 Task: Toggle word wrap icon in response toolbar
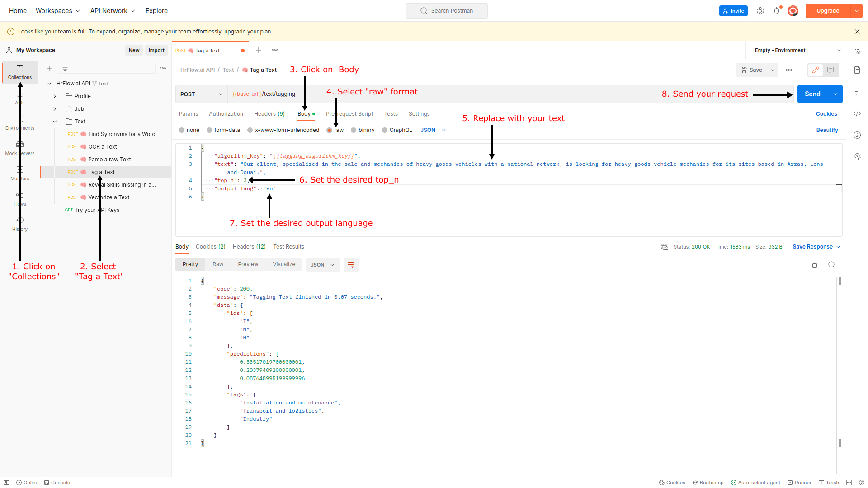coord(351,265)
